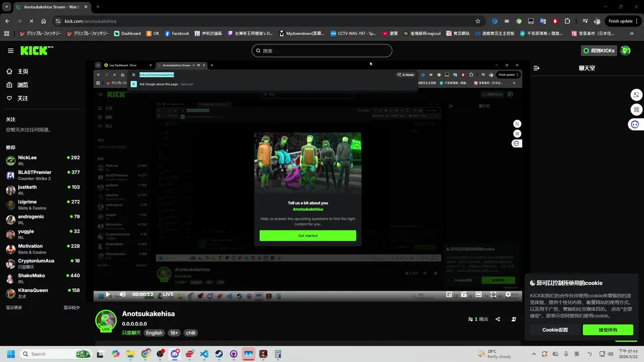The height and width of the screenshot is (362, 644).
Task: Open media control icon in toolbar
Action: pos(585,21)
